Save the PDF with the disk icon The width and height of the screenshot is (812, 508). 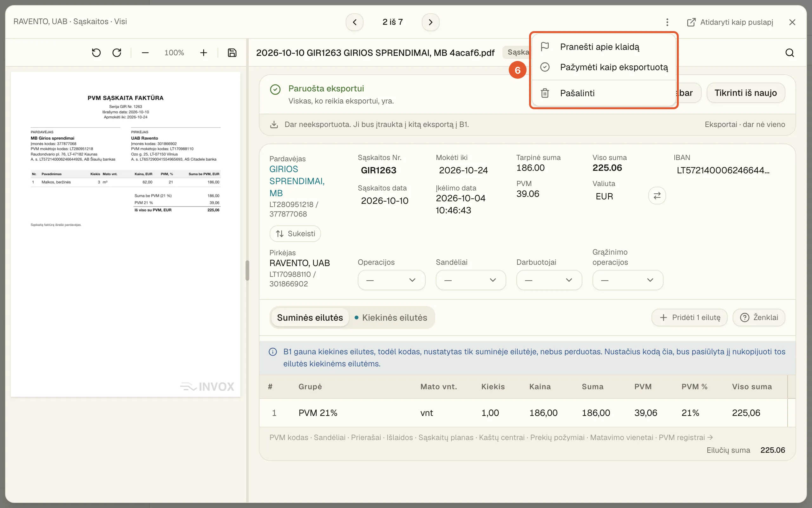pos(232,53)
